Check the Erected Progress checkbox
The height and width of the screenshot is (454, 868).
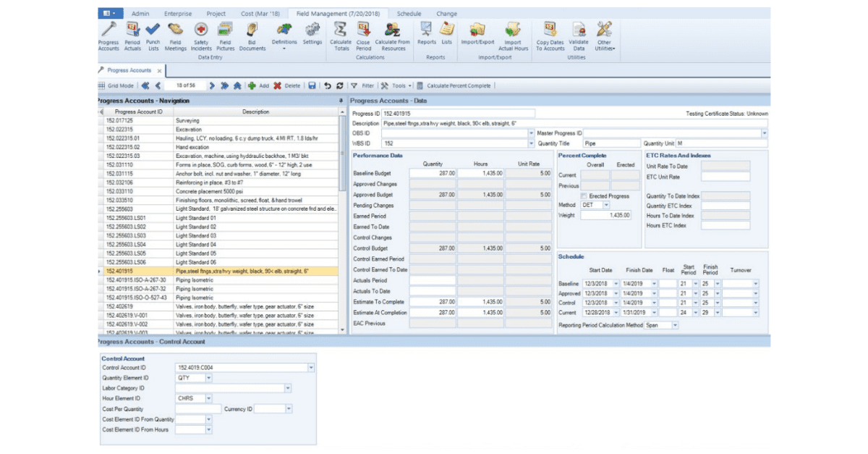click(x=584, y=196)
